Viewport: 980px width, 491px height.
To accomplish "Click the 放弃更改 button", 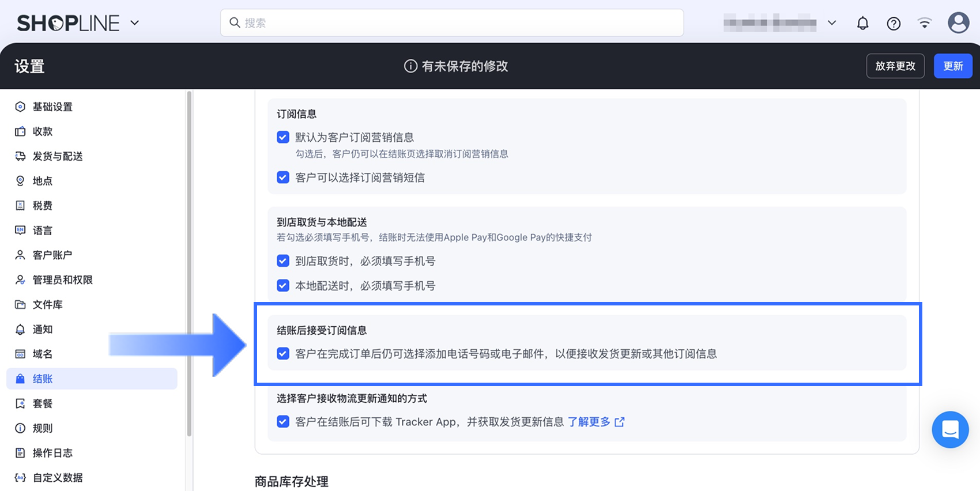I will tap(895, 66).
